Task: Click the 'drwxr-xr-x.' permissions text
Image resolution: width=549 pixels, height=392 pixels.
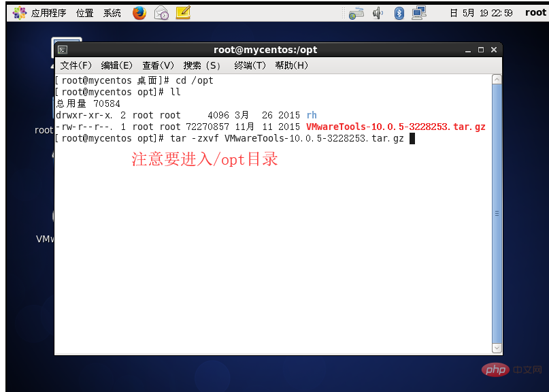Action: [x=84, y=115]
